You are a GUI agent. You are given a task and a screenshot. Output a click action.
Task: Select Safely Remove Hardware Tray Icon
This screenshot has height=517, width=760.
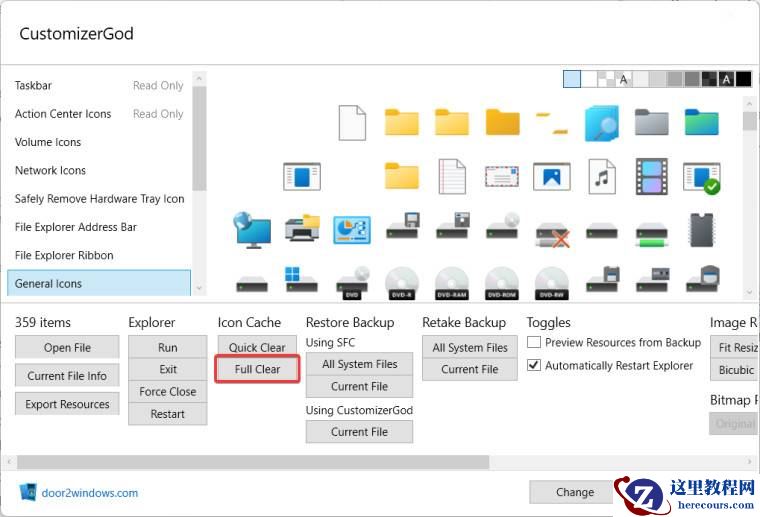coord(99,199)
